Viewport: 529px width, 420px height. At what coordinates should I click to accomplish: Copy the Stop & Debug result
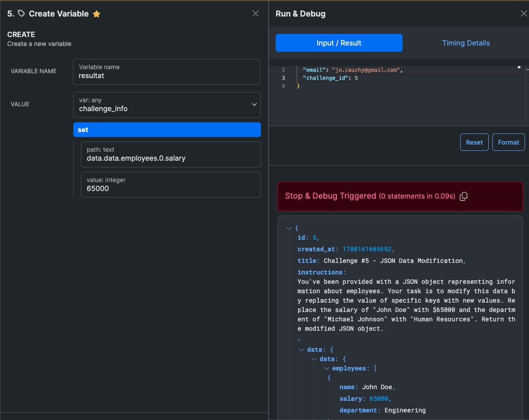464,196
